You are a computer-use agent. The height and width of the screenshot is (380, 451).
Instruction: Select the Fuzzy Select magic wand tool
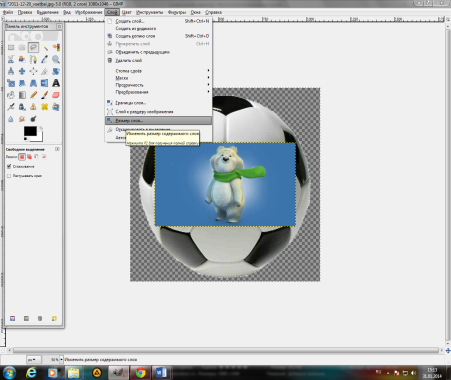45,48
